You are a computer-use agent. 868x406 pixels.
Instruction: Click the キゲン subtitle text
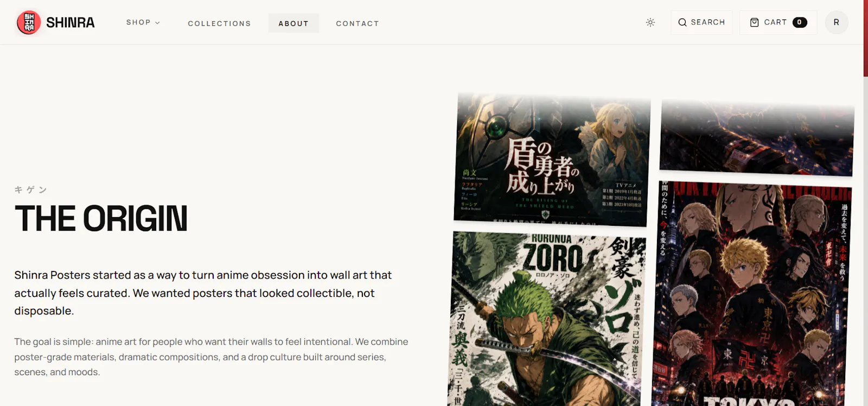point(31,189)
